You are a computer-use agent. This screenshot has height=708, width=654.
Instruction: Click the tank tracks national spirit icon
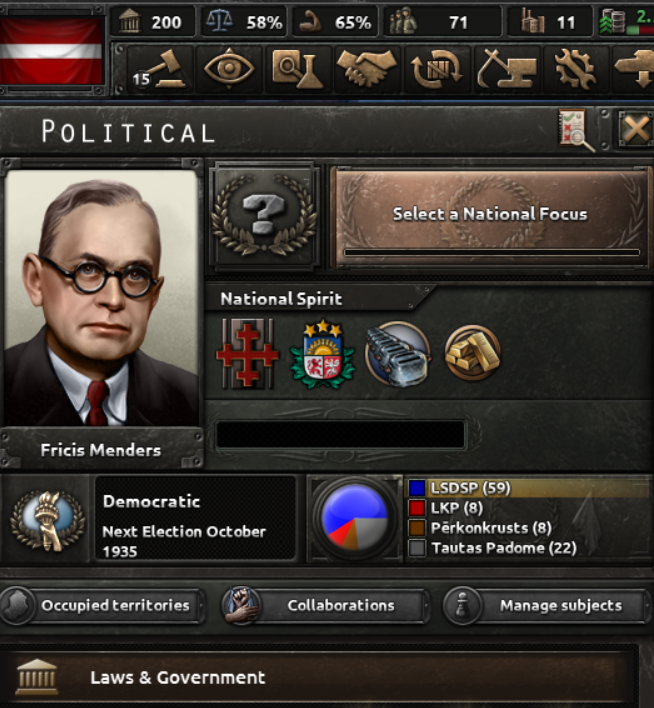click(x=397, y=354)
